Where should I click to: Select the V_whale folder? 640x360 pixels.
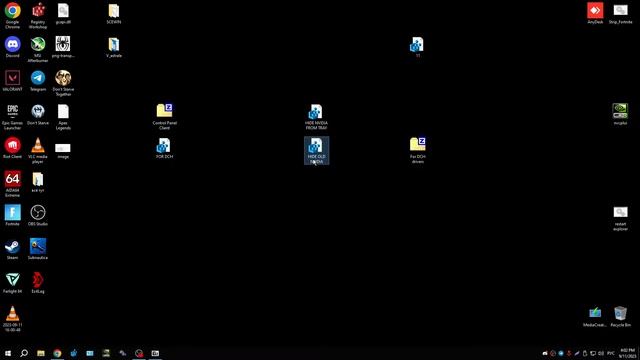coord(113,47)
